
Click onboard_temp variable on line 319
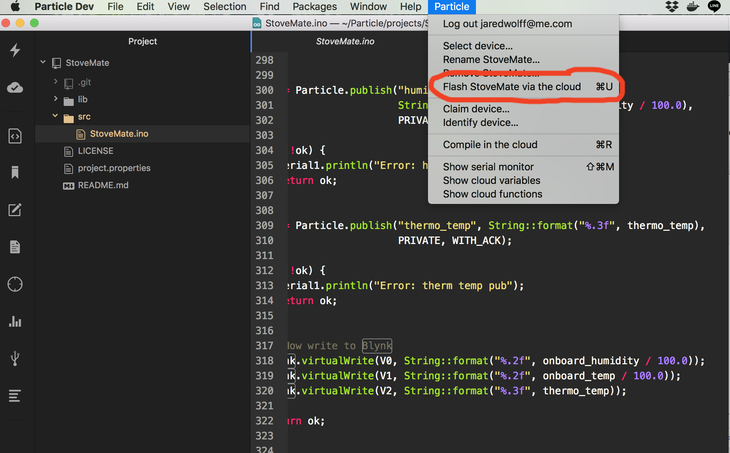click(x=579, y=376)
